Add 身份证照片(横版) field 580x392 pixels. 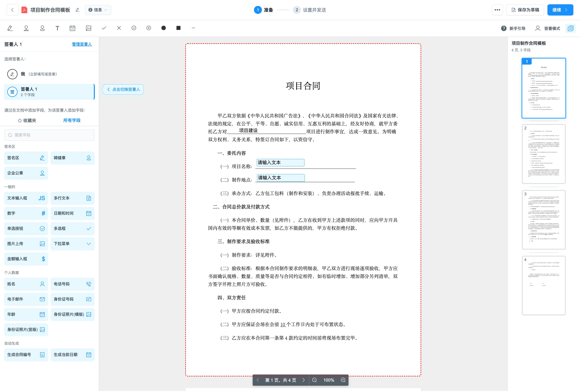tap(73, 315)
